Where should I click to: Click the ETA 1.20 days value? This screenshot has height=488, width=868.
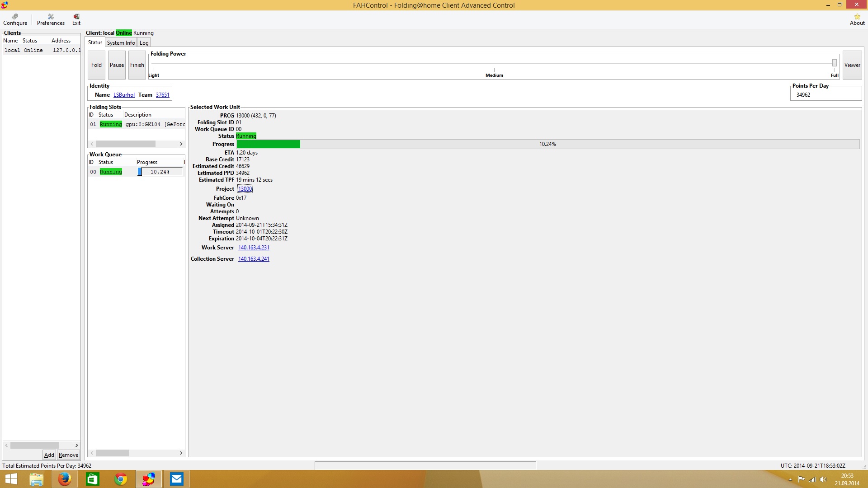pyautogui.click(x=247, y=153)
